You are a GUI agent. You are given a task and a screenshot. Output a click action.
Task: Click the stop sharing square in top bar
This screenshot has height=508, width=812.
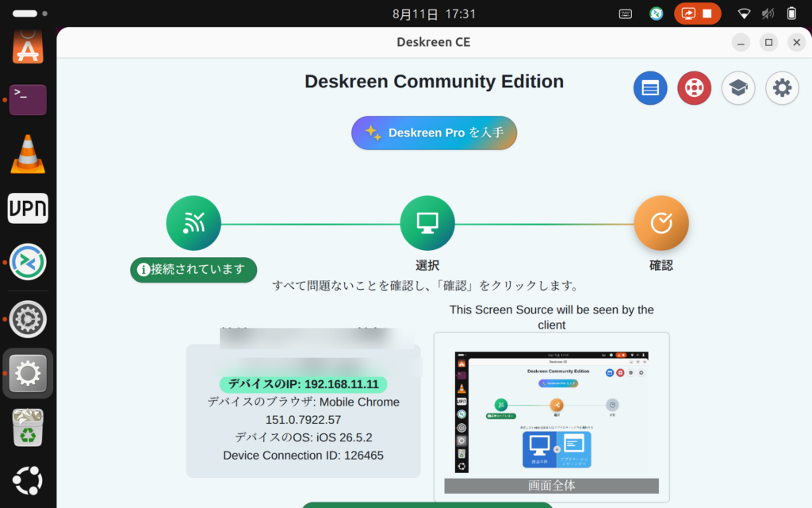(x=707, y=14)
